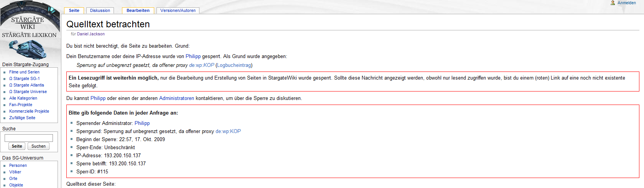Click the search input field
This screenshot has height=188, width=644.
(29, 138)
